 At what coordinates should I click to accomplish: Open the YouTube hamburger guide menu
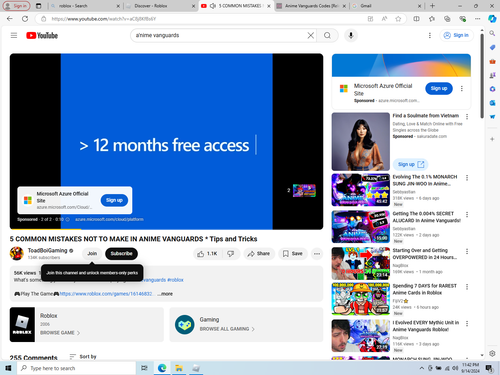click(14, 35)
